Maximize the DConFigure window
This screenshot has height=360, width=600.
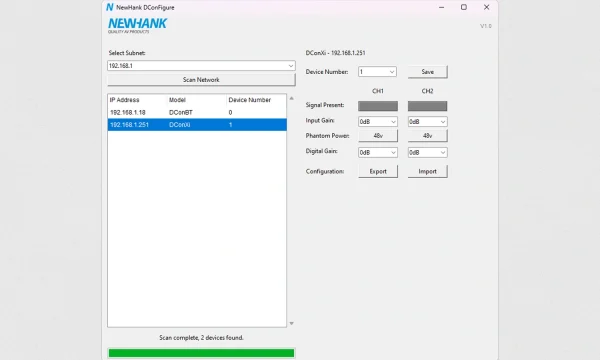464,7
